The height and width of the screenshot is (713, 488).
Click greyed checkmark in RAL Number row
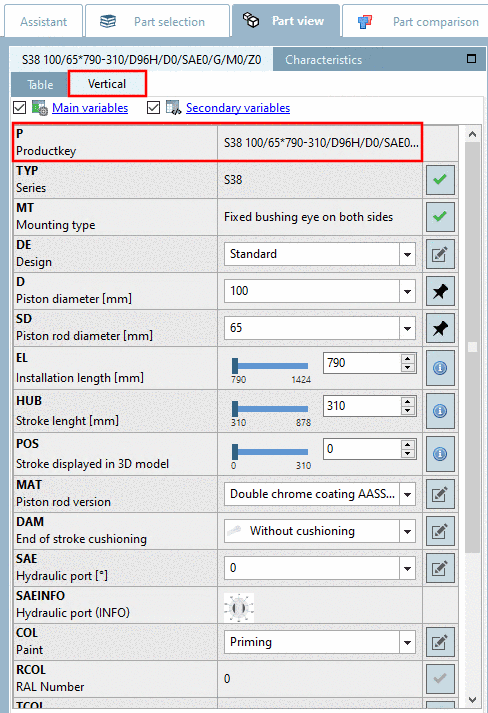point(440,679)
